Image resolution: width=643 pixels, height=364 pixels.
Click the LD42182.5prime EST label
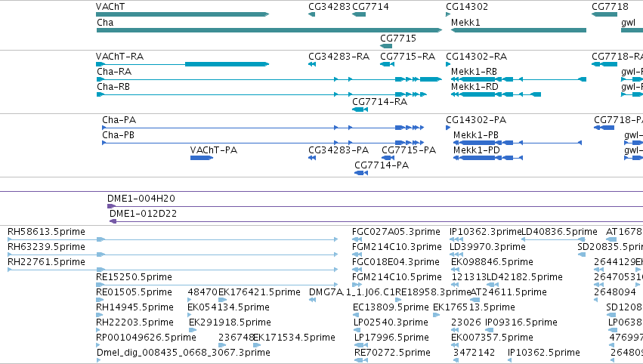click(524, 277)
